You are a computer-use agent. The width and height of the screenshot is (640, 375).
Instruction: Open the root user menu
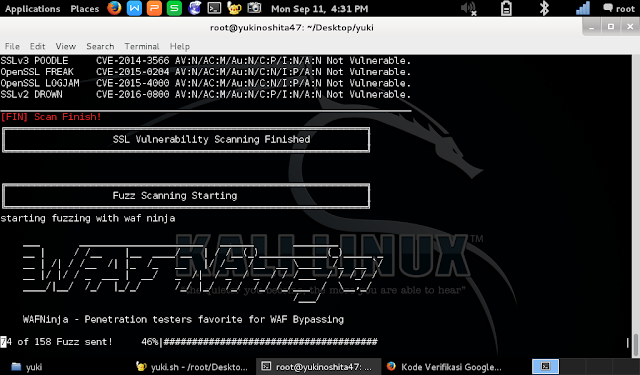[619, 9]
